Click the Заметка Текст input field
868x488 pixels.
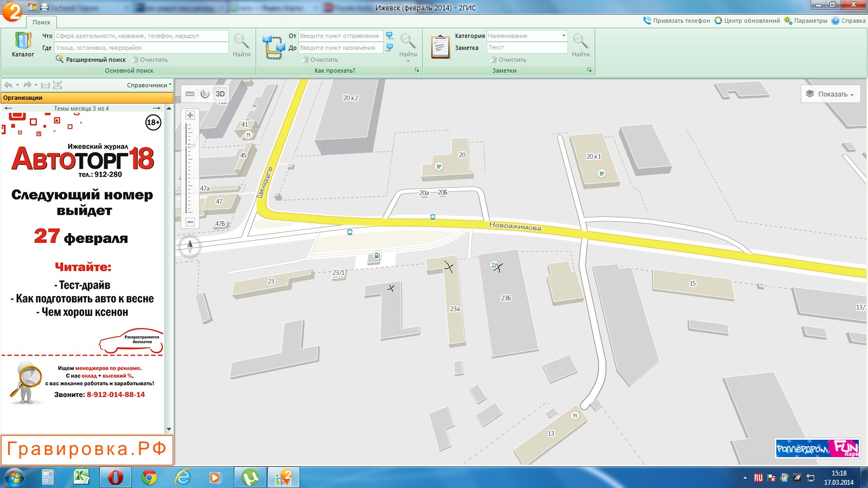(527, 48)
